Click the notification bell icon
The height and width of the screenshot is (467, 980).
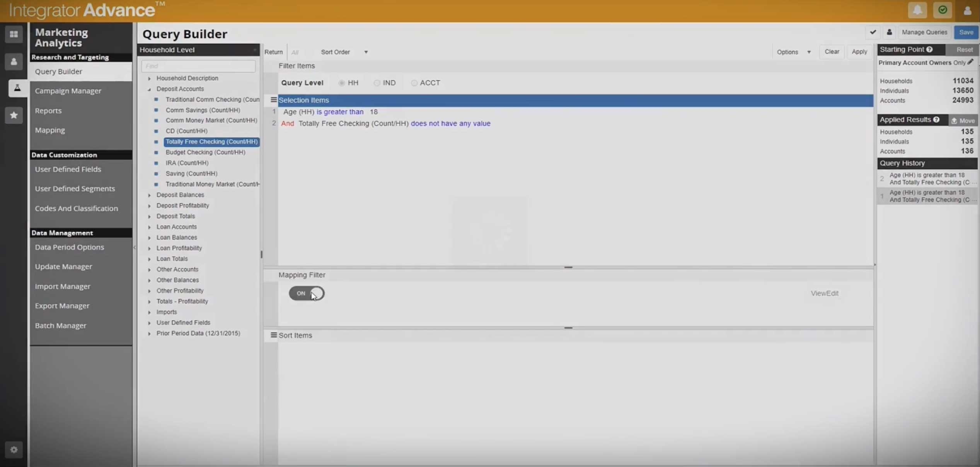(x=917, y=10)
